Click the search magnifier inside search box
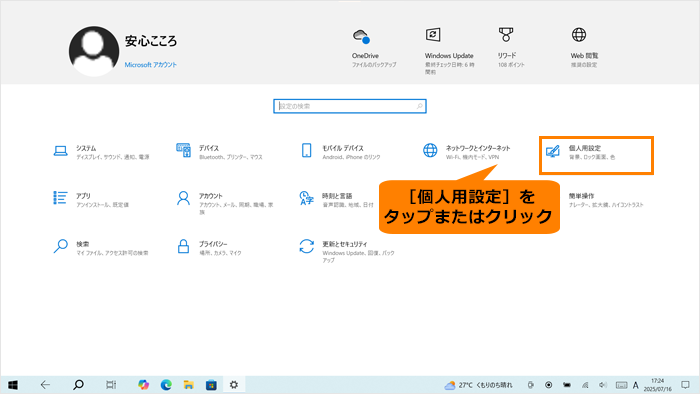Image resolution: width=700 pixels, height=394 pixels. tap(419, 106)
